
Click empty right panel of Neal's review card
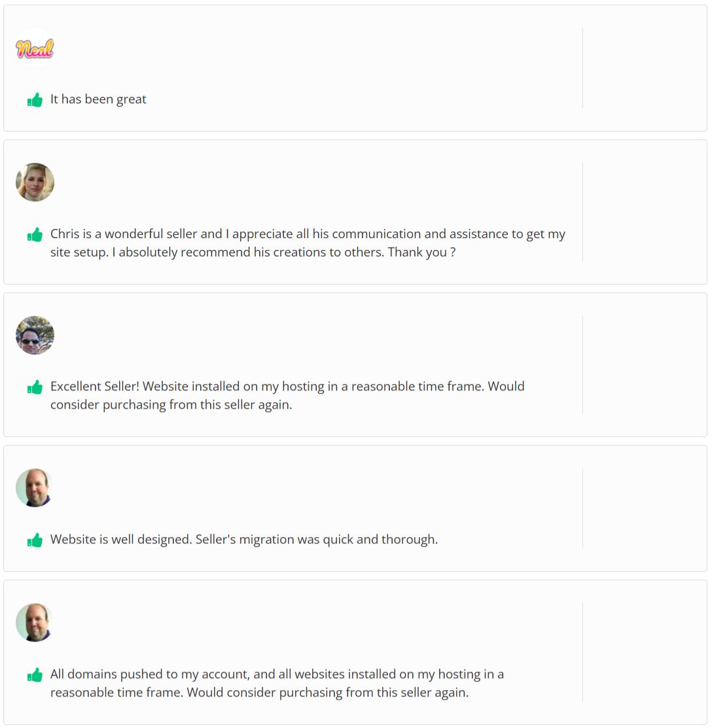pyautogui.click(x=644, y=68)
